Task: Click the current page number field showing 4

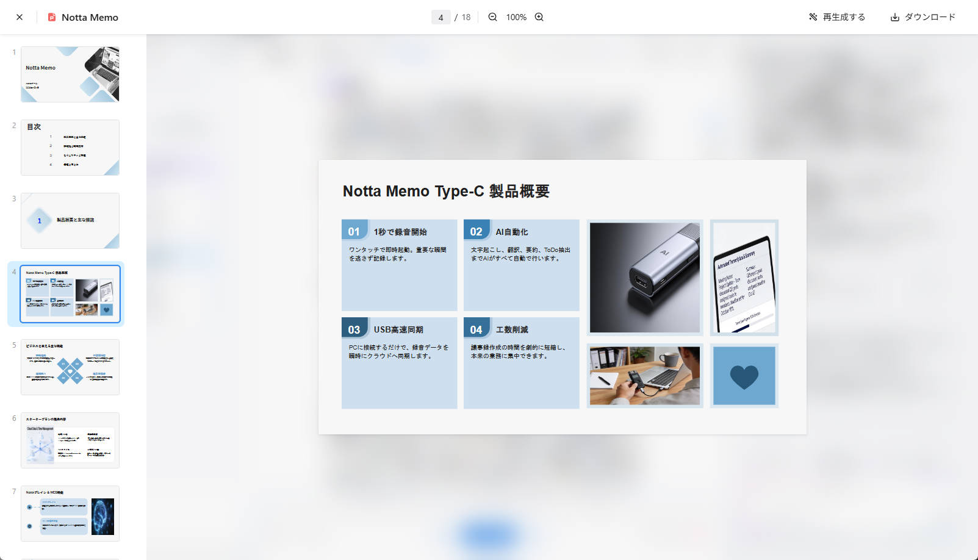Action: [x=440, y=17]
